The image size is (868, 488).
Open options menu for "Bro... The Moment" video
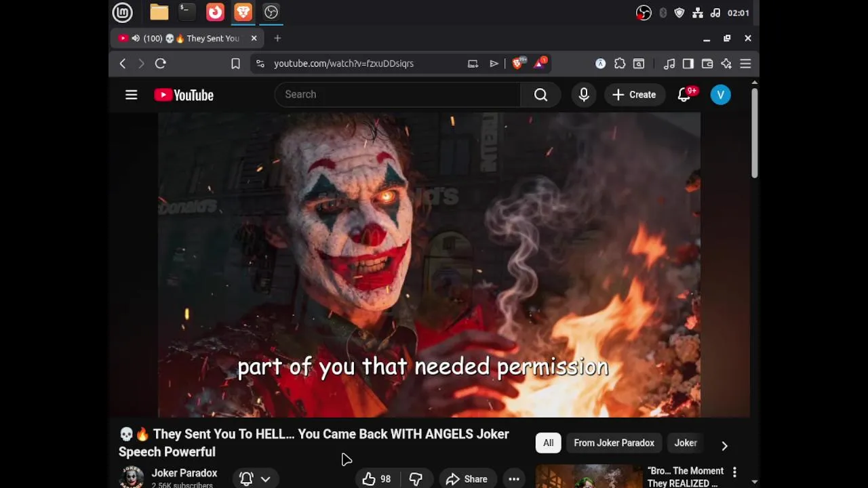click(x=734, y=472)
